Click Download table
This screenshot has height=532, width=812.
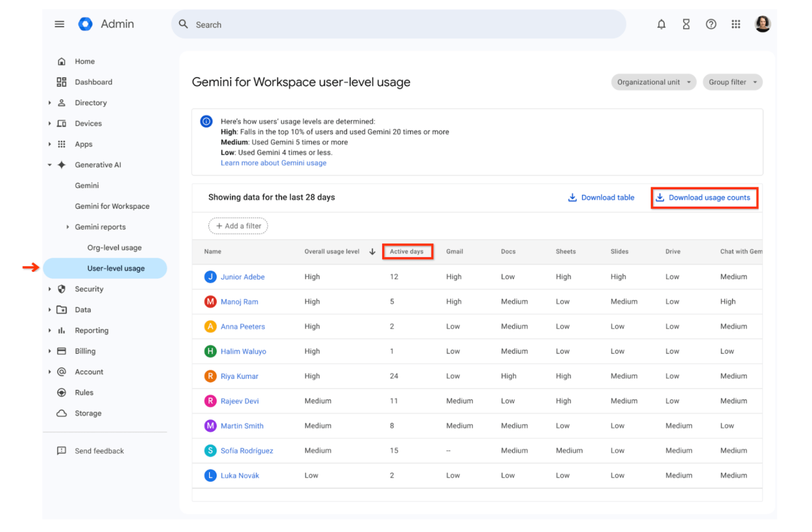pos(601,197)
